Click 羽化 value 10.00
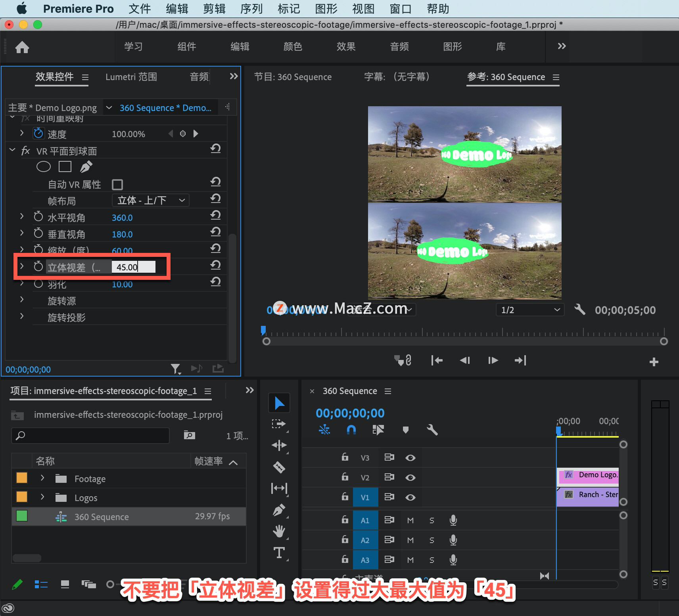 (x=122, y=284)
